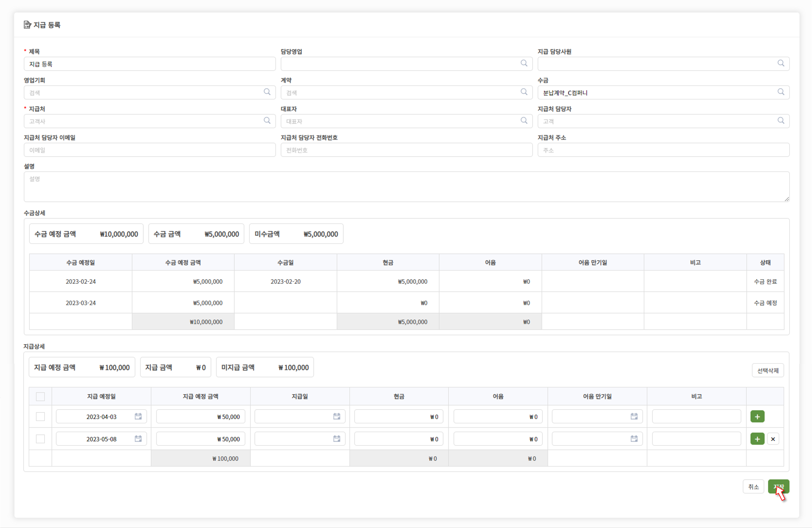This screenshot has width=812, height=528.
Task: Click the 수금 완료 status cell
Action: 765,282
